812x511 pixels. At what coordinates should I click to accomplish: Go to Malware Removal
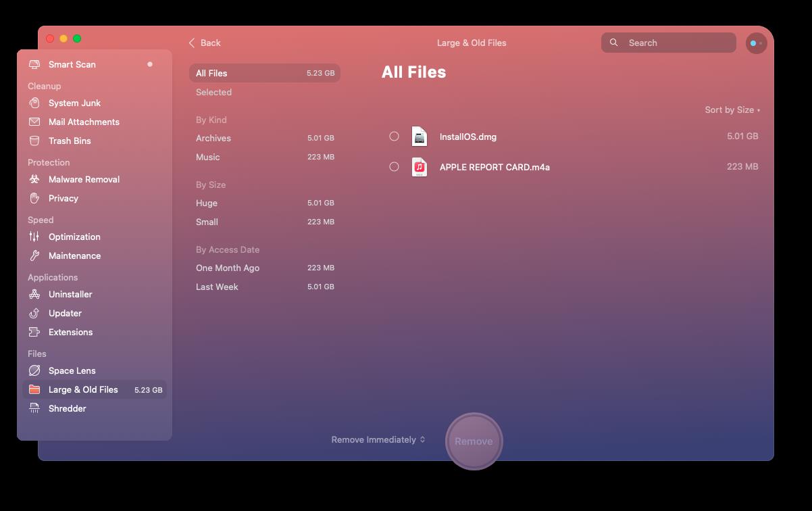[x=84, y=179]
